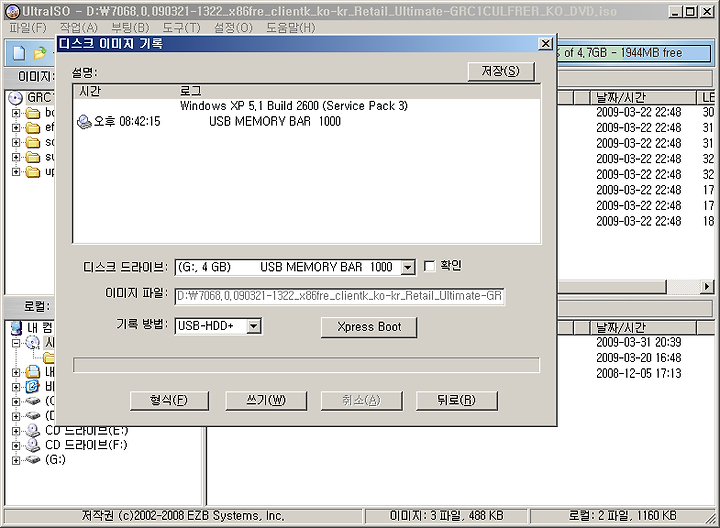Open the 작업(A) menu
Image resolution: width=720 pixels, height=528 pixels.
click(x=79, y=28)
